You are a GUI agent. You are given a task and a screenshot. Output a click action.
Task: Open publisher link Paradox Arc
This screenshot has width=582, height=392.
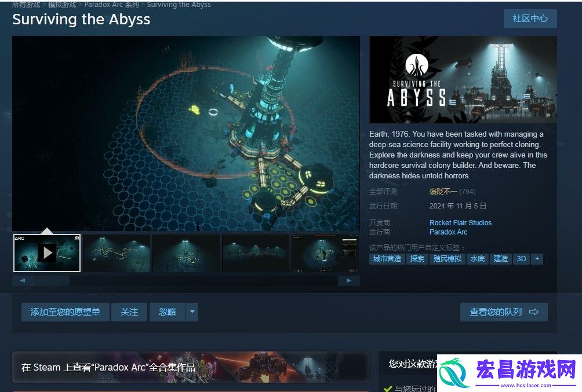448,232
